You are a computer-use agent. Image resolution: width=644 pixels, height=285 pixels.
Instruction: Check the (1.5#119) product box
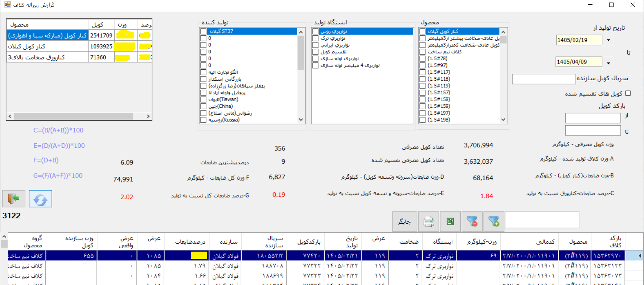tap(422, 86)
